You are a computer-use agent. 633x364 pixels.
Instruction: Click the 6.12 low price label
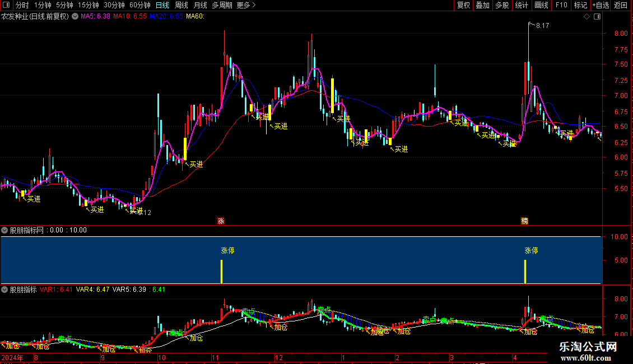145,213
